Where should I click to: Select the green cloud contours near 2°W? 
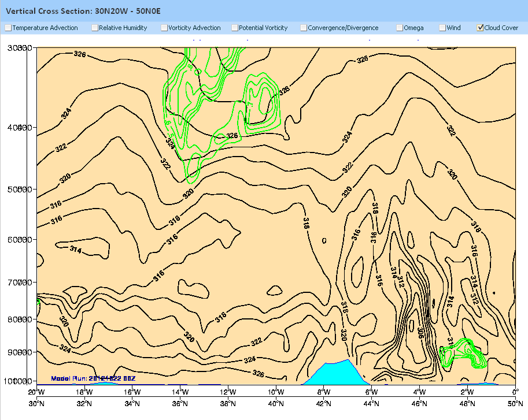point(464,354)
